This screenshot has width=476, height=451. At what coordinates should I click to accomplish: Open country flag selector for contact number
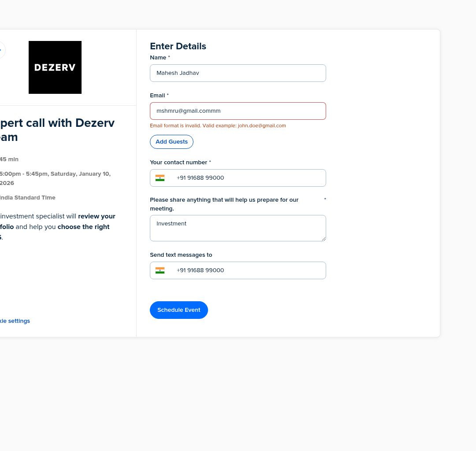160,178
